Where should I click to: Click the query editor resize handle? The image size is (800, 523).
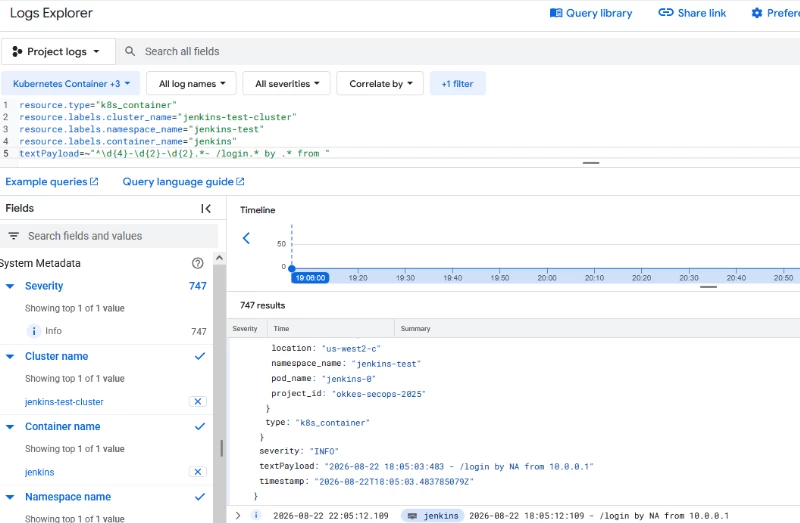click(591, 163)
